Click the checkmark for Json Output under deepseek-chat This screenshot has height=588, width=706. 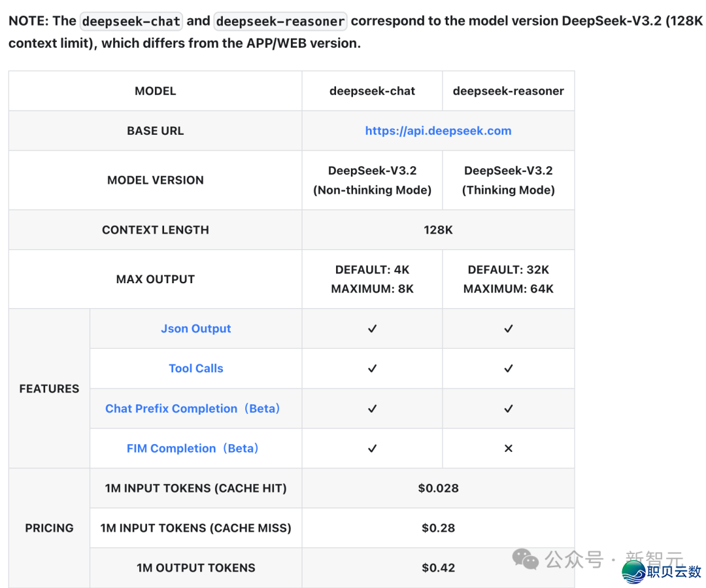coord(372,328)
